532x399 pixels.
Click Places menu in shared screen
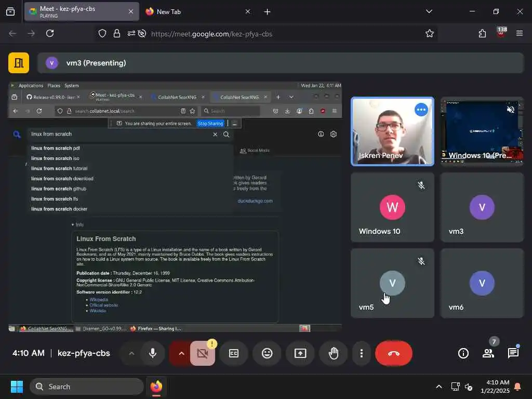[54, 86]
